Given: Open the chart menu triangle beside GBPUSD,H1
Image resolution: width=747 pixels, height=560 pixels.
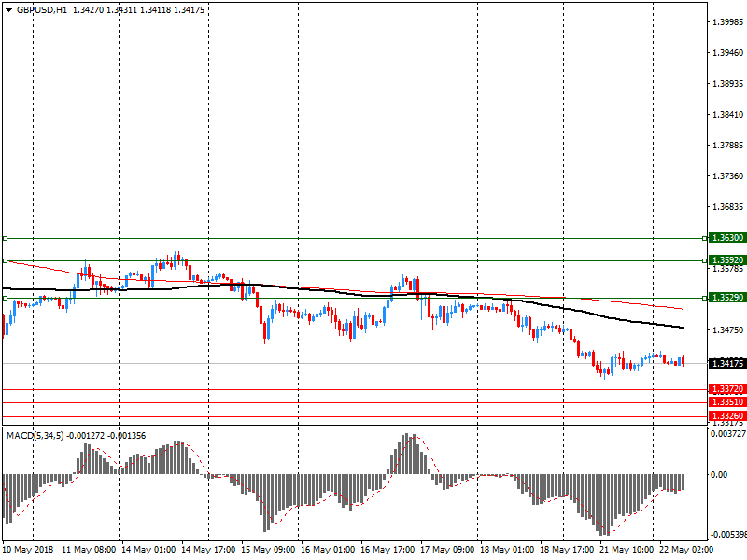Looking at the screenshot, I should 7,9.
